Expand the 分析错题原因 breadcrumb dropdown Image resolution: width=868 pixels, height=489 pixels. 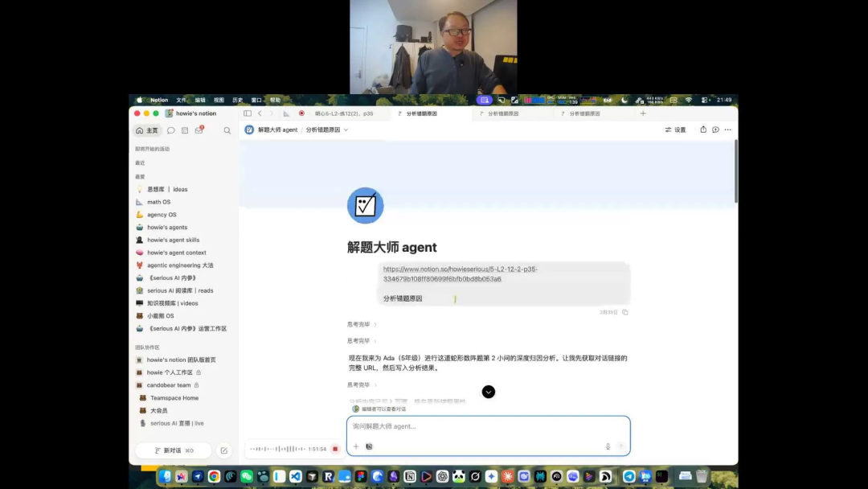pyautogui.click(x=346, y=129)
